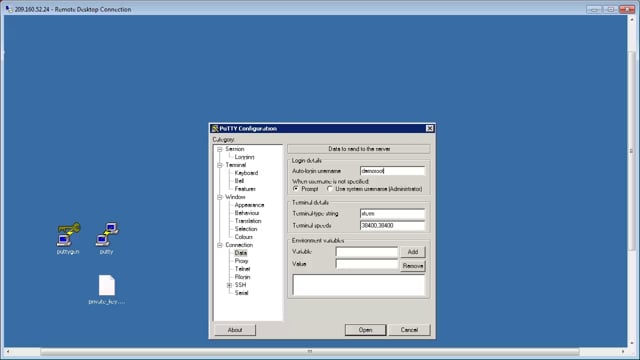This screenshot has height=360, width=640.
Task: Select the Behaviour category
Action: pyautogui.click(x=247, y=213)
